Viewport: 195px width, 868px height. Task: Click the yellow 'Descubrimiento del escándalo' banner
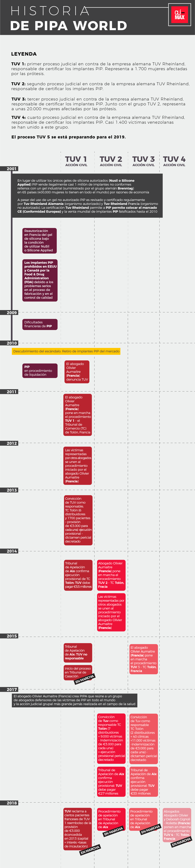point(66,351)
